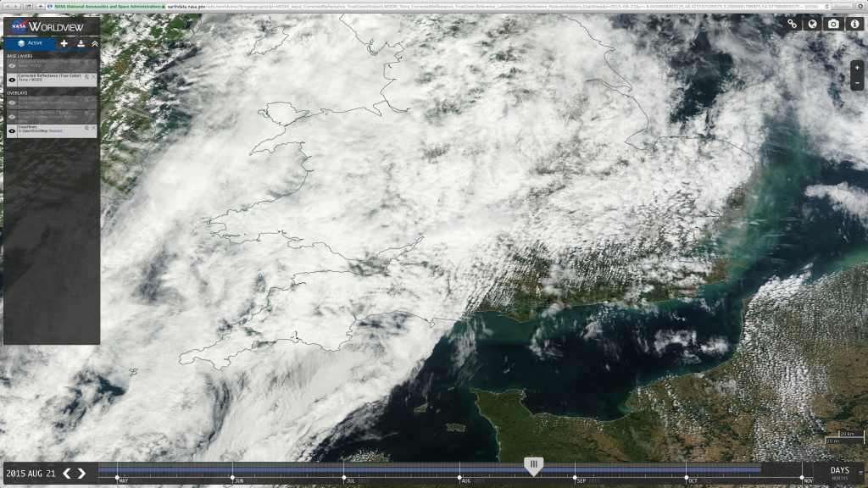The image size is (868, 488).
Task: Select the OVERLAYS heading
Action: [x=17, y=93]
